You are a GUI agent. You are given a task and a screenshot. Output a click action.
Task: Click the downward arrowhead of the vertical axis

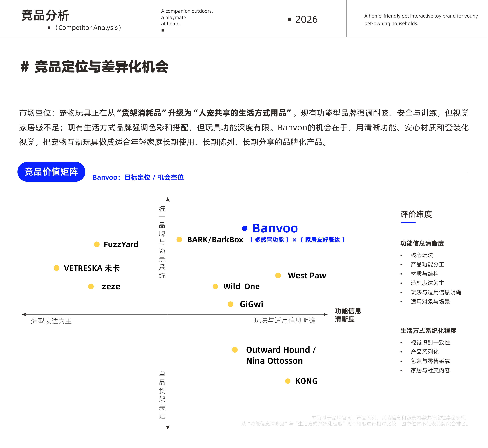(168, 427)
